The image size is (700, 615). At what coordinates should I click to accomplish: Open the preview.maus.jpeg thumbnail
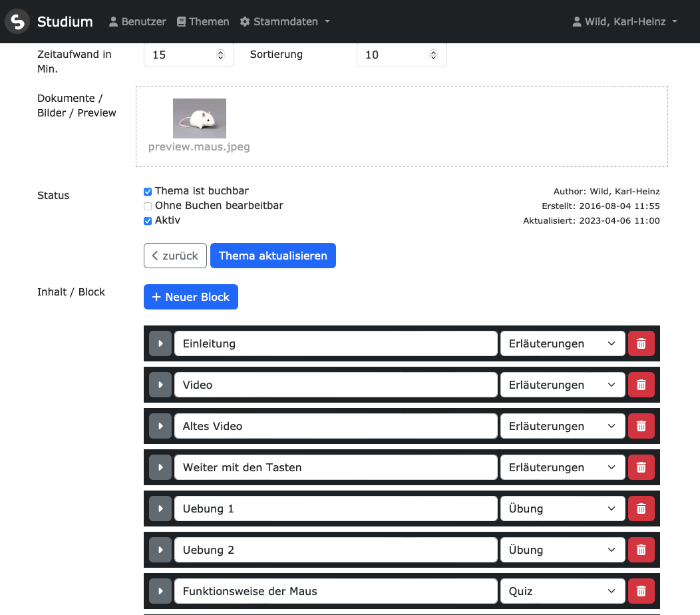199,118
